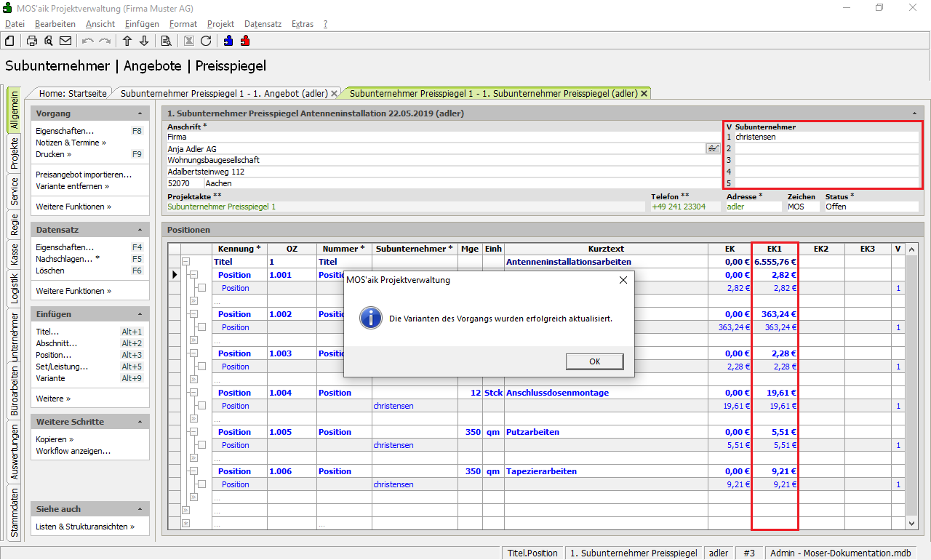Collapse the Einfügen sidebar panel

140,314
